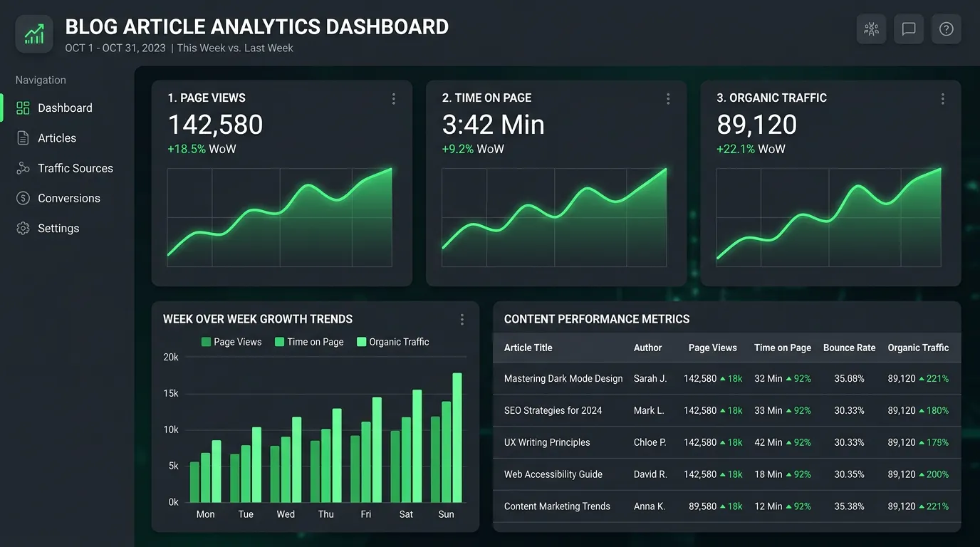Sort by Author column header
980x547 pixels.
(x=648, y=348)
